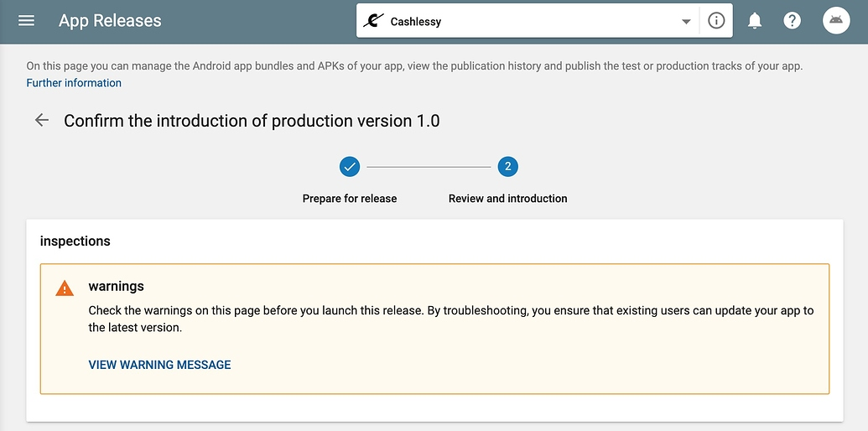Open notifications bell icon

click(755, 21)
